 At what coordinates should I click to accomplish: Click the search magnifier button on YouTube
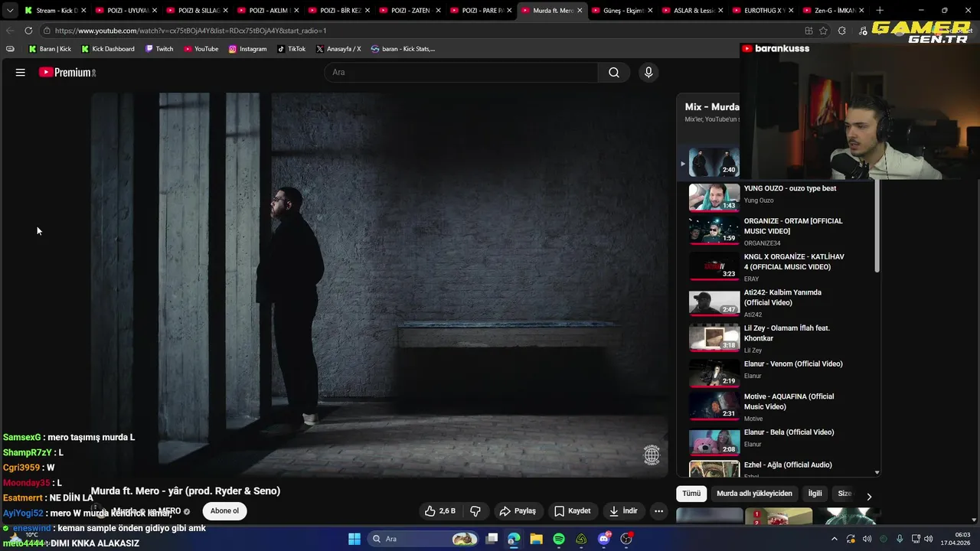(614, 73)
